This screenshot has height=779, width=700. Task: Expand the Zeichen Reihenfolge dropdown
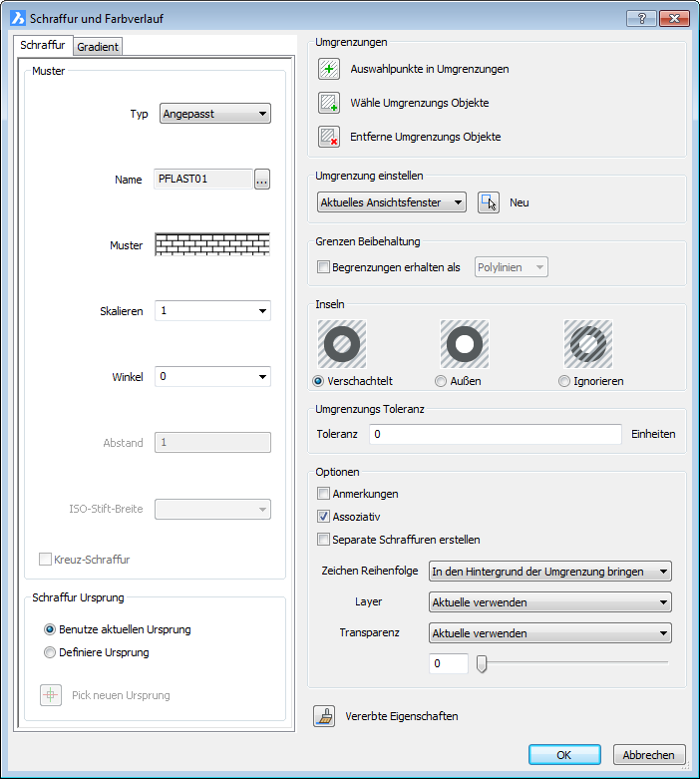pyautogui.click(x=549, y=572)
